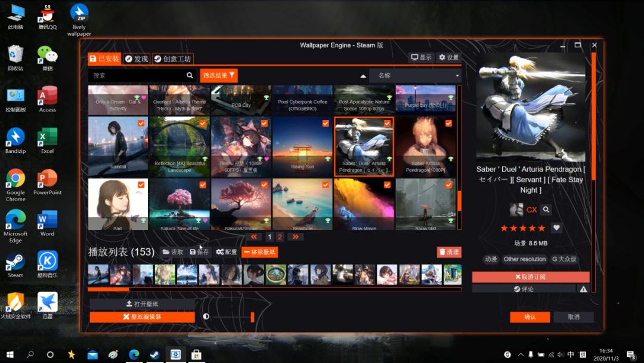Open 评论 comments button
Viewport: 644px width, 363px height.
[x=524, y=289]
